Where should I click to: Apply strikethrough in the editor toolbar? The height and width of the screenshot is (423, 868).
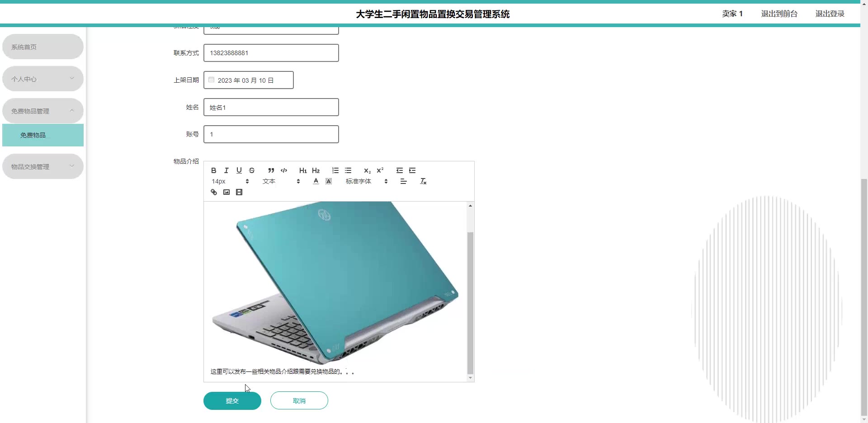252,170
